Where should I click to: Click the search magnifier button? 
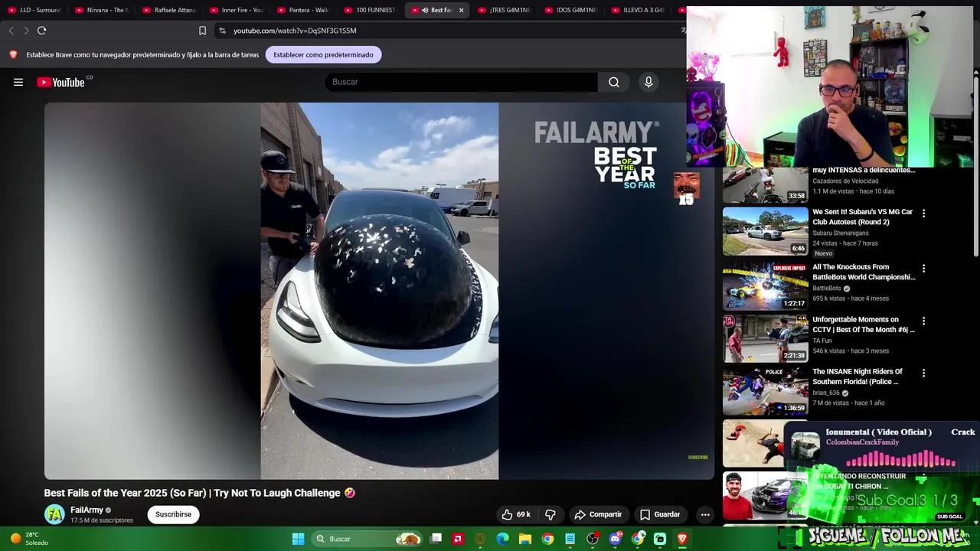[614, 82]
